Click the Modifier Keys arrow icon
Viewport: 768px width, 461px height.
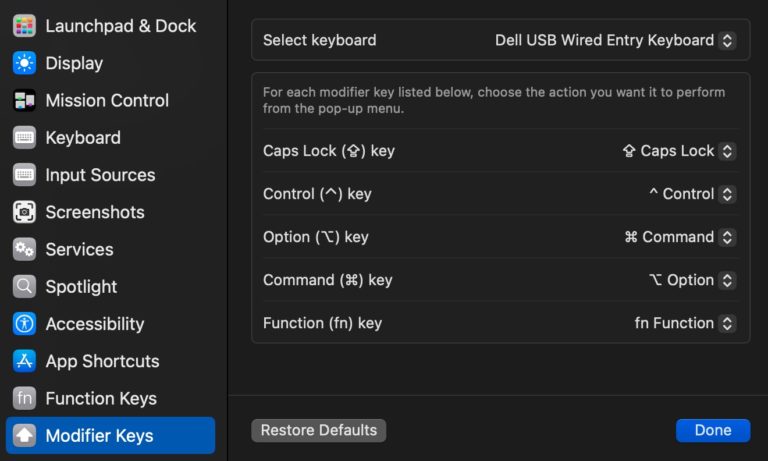pos(24,436)
